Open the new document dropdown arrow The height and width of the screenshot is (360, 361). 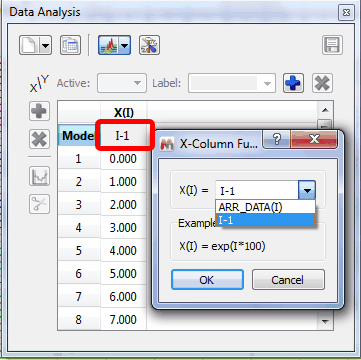[x=46, y=45]
